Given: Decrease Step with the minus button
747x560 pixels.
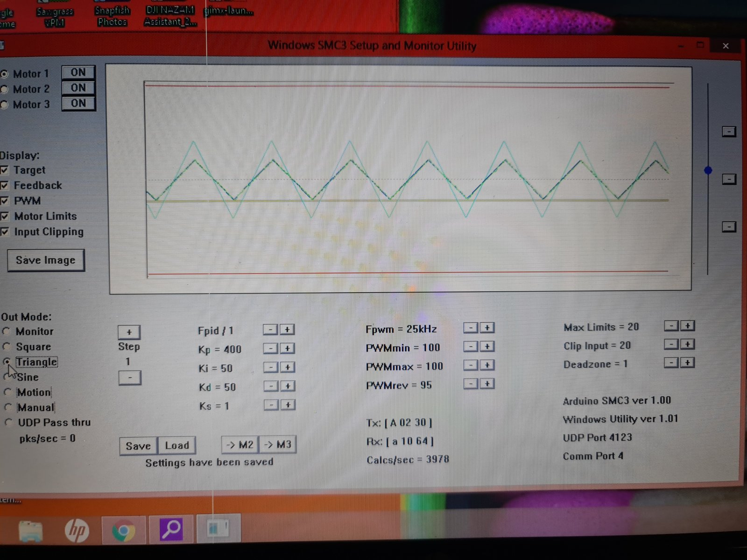Looking at the screenshot, I should tap(130, 378).
